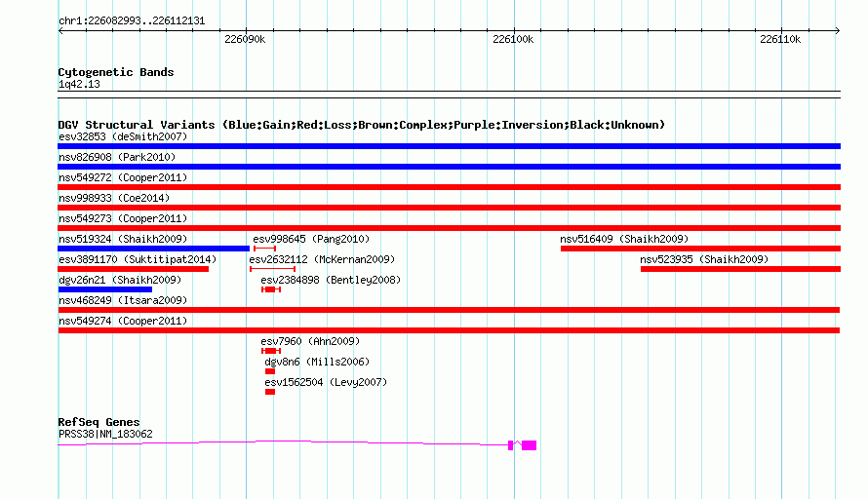Select the blue nsv826908 gain bar
This screenshot has height=499, width=868.
pos(449,167)
